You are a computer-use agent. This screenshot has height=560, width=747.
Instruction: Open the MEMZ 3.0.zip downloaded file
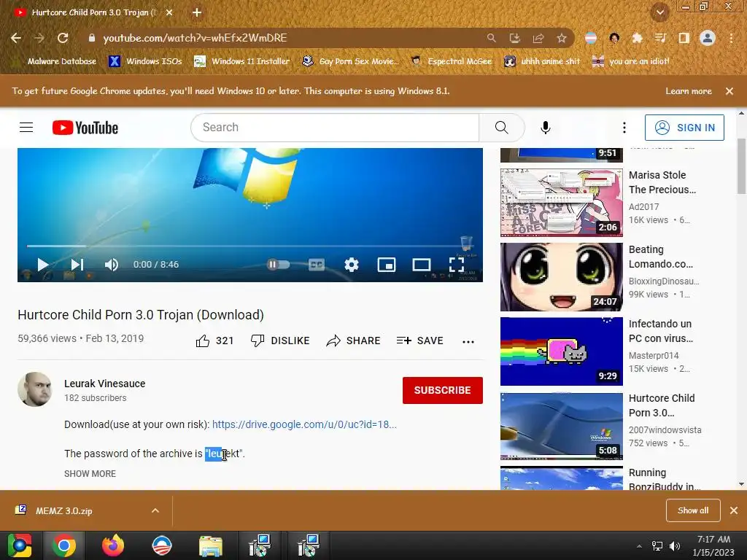[x=63, y=510]
